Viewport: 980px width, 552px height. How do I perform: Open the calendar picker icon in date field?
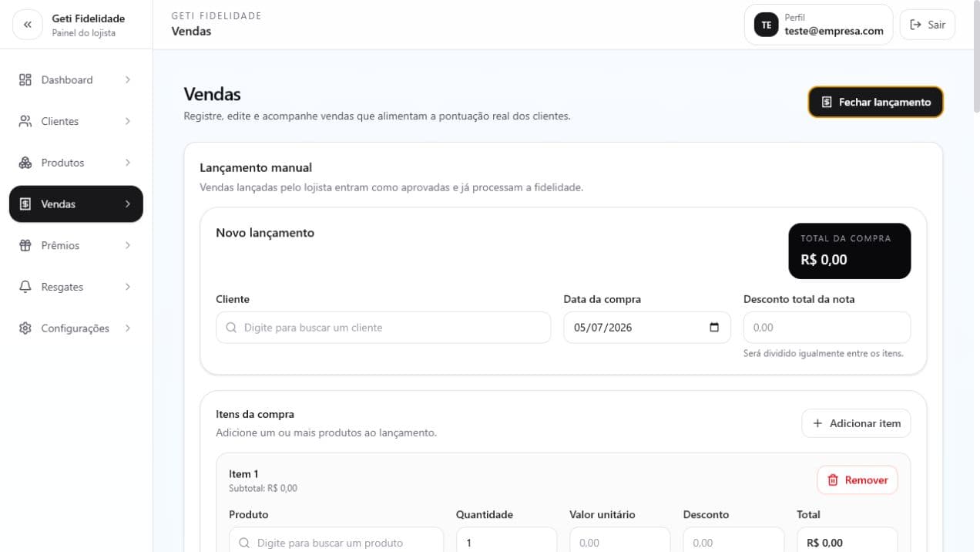[714, 328]
